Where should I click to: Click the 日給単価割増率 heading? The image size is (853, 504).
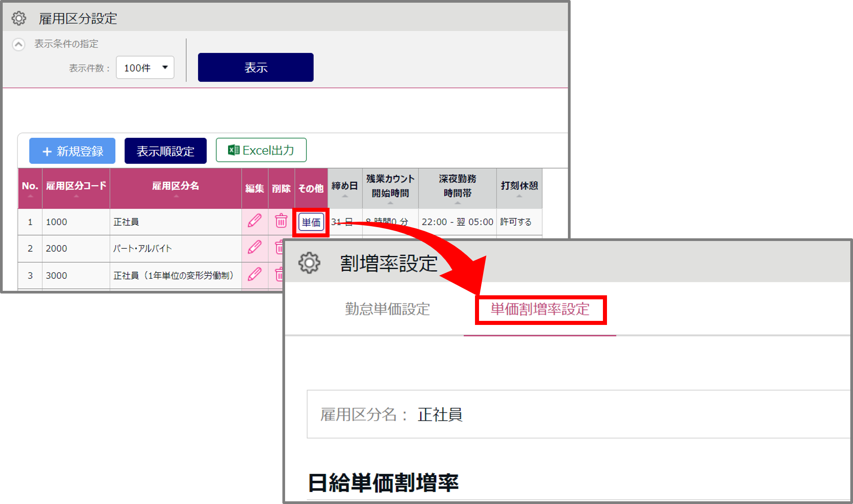(383, 483)
